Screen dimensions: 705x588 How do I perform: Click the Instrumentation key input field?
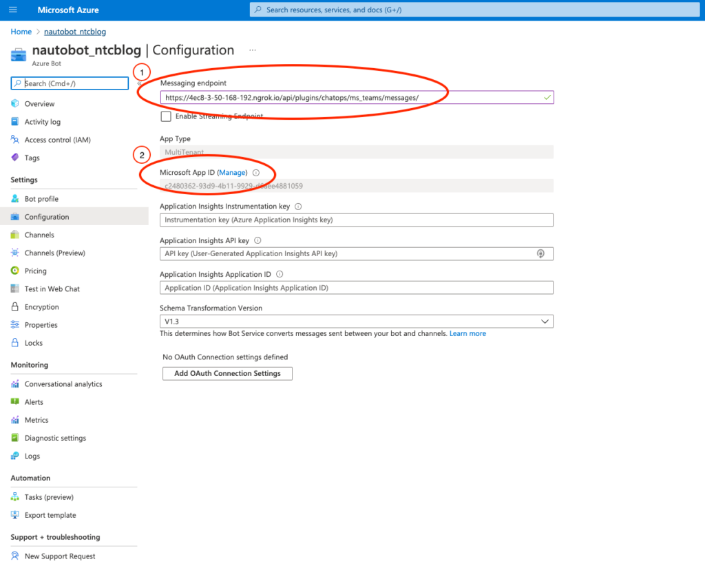pyautogui.click(x=357, y=220)
